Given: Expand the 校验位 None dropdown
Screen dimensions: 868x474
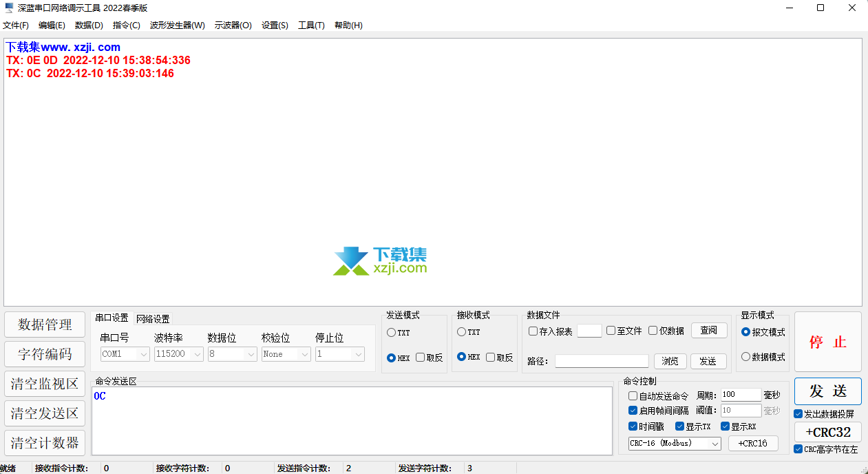Looking at the screenshot, I should (305, 354).
